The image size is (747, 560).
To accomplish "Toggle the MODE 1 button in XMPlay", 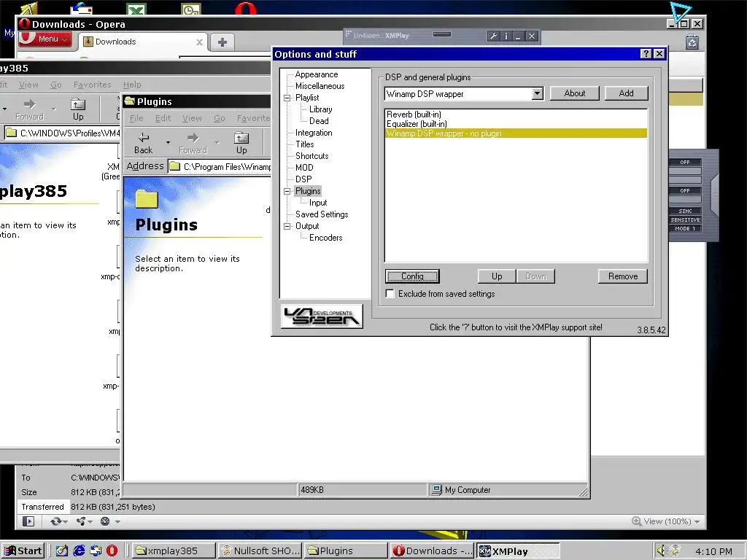I will coord(684,228).
